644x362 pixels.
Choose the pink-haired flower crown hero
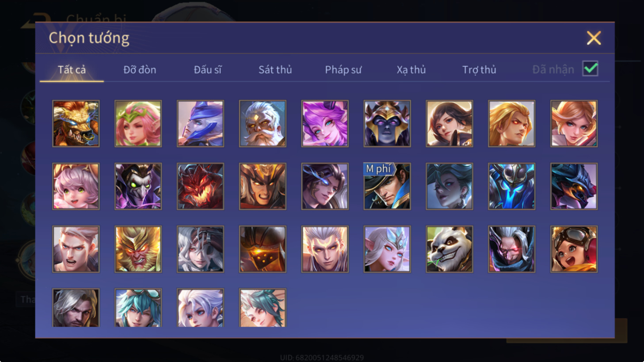[x=138, y=123]
